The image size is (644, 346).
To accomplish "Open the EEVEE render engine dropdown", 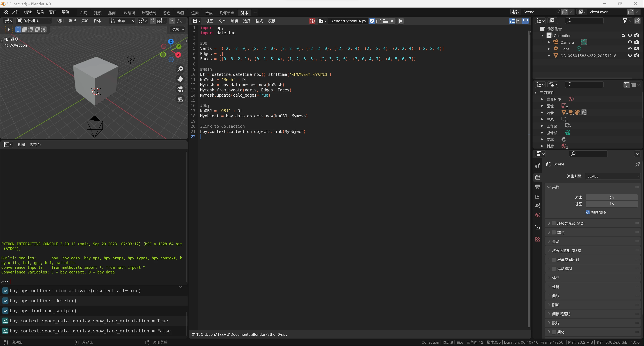I will click(612, 176).
